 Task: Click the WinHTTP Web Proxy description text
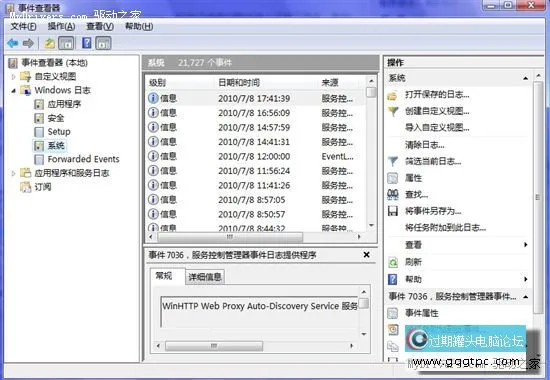[x=260, y=306]
